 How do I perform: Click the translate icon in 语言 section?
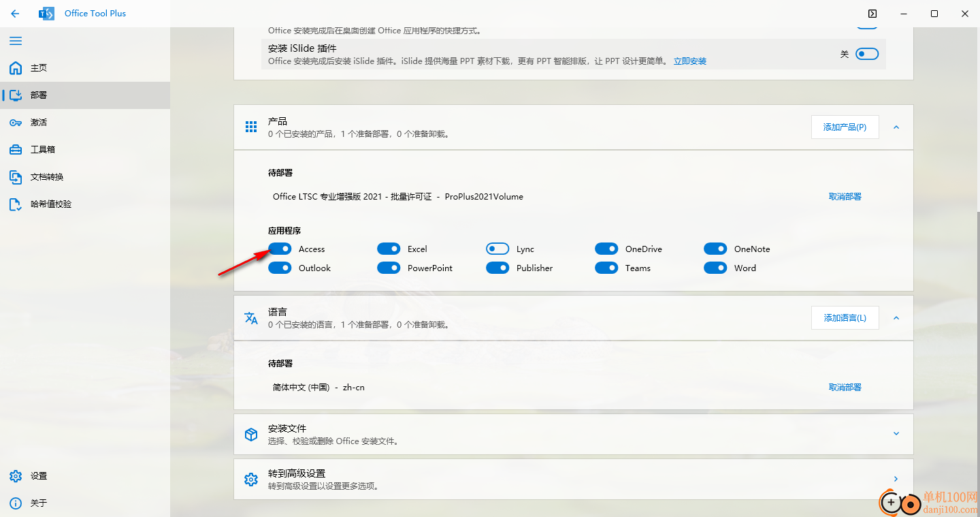[251, 318]
